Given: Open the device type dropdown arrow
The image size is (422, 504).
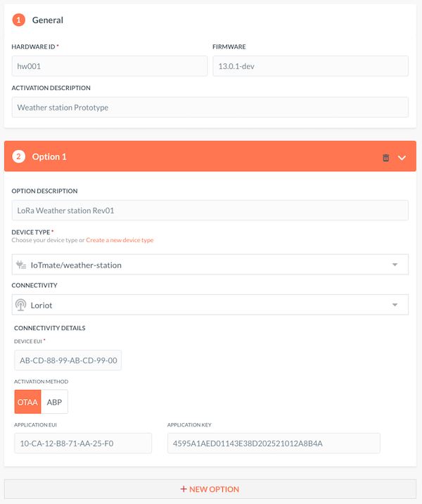Looking at the screenshot, I should coord(395,265).
